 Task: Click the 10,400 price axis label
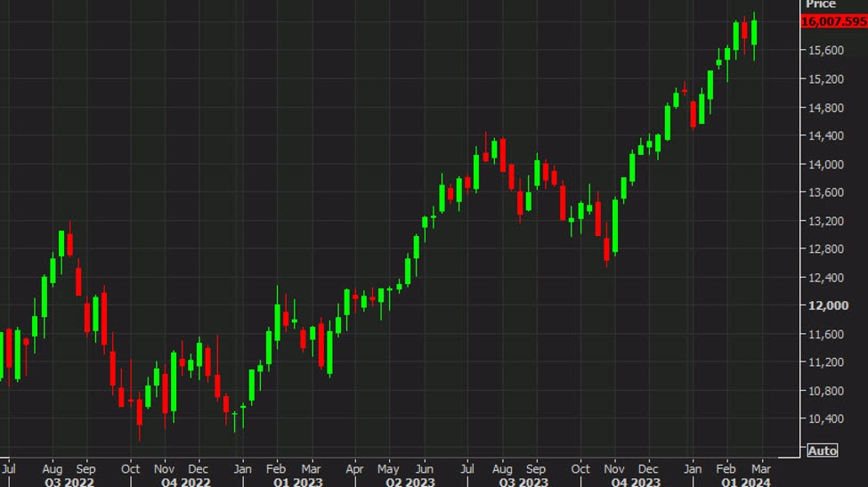[826, 419]
